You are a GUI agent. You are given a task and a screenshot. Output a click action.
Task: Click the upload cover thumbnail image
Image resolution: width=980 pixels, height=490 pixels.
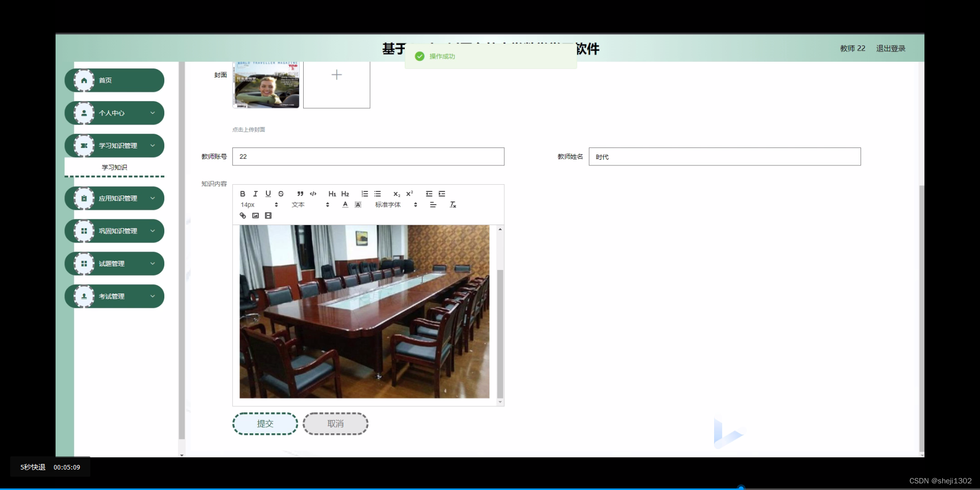pyautogui.click(x=265, y=85)
